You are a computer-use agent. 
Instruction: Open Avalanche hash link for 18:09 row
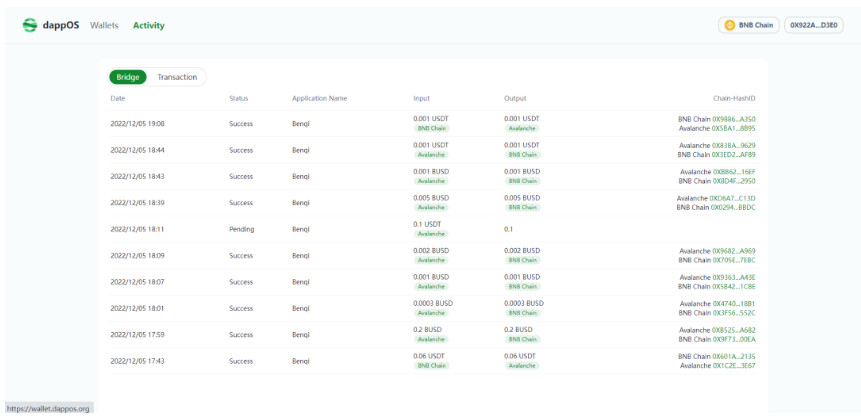coord(734,251)
